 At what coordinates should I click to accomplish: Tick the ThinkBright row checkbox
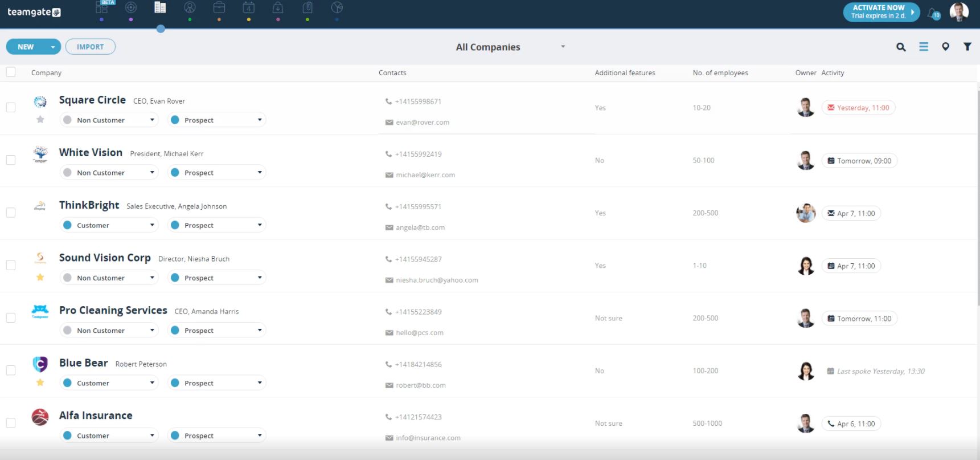click(x=11, y=213)
